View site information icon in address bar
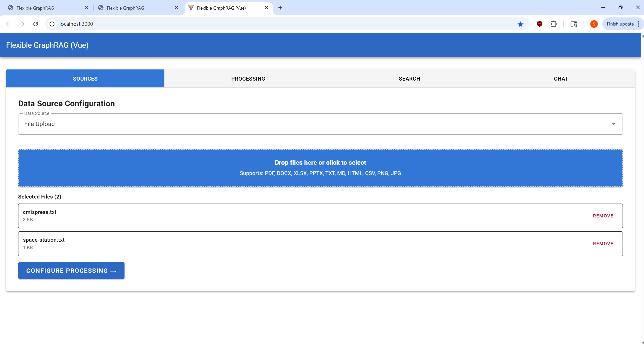644x346 pixels. (52, 24)
